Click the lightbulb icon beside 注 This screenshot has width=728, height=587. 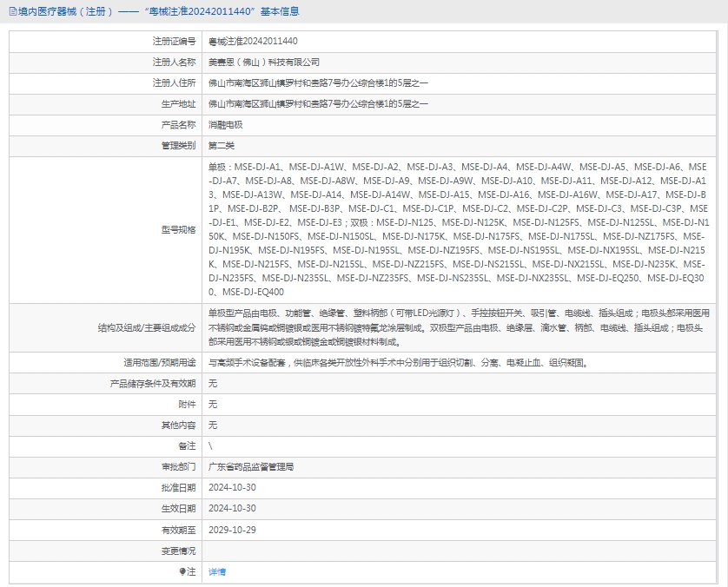pyautogui.click(x=182, y=571)
